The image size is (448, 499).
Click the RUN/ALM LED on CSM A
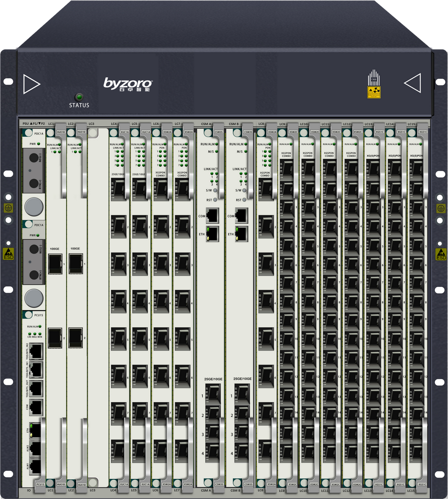point(217,144)
